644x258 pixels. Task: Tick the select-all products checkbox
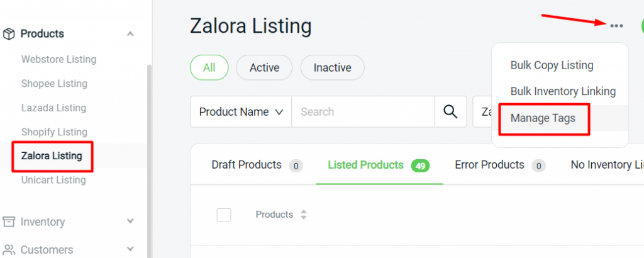[x=224, y=215]
